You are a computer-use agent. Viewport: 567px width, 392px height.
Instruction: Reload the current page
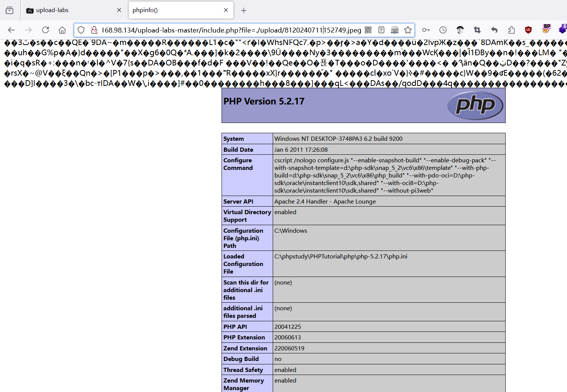coord(45,30)
